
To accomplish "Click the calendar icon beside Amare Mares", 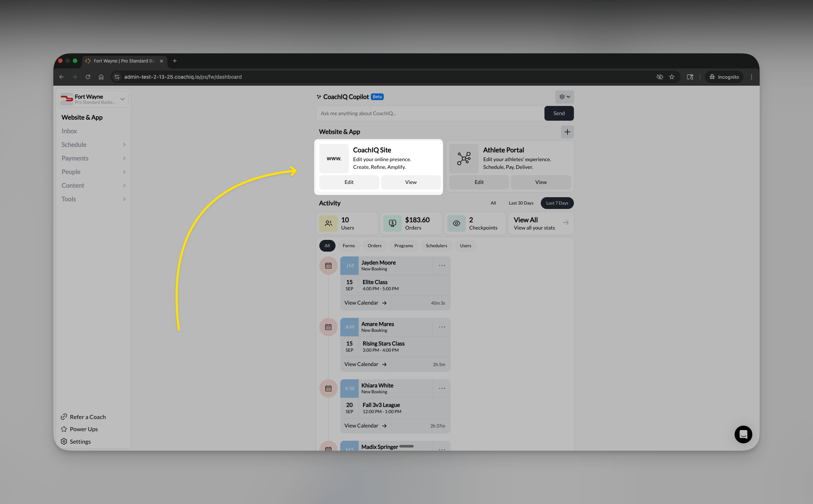I will [329, 327].
